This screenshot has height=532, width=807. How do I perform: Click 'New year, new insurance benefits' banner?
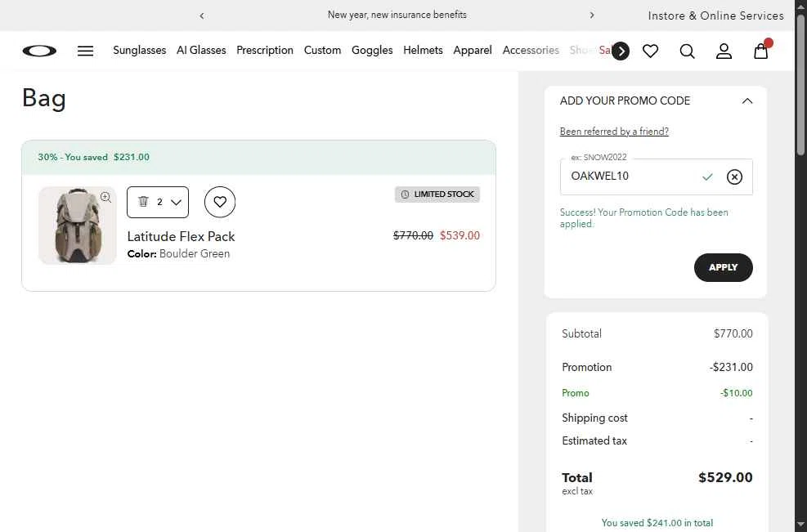point(397,15)
